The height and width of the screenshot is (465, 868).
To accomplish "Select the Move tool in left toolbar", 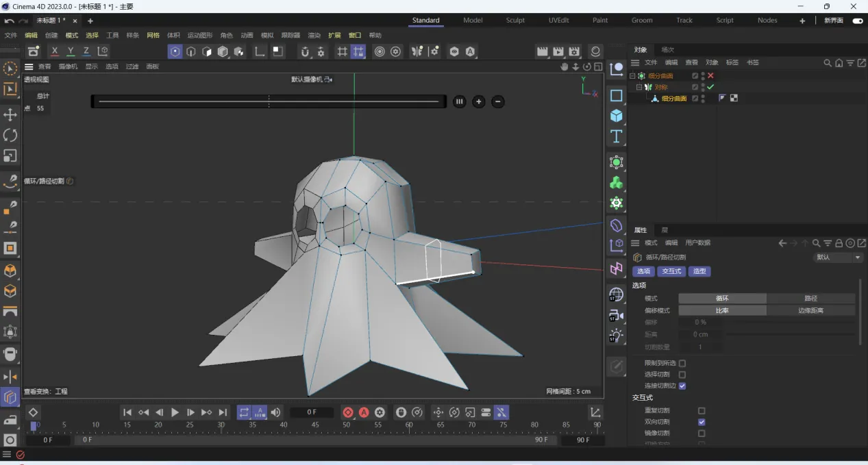I will point(10,114).
